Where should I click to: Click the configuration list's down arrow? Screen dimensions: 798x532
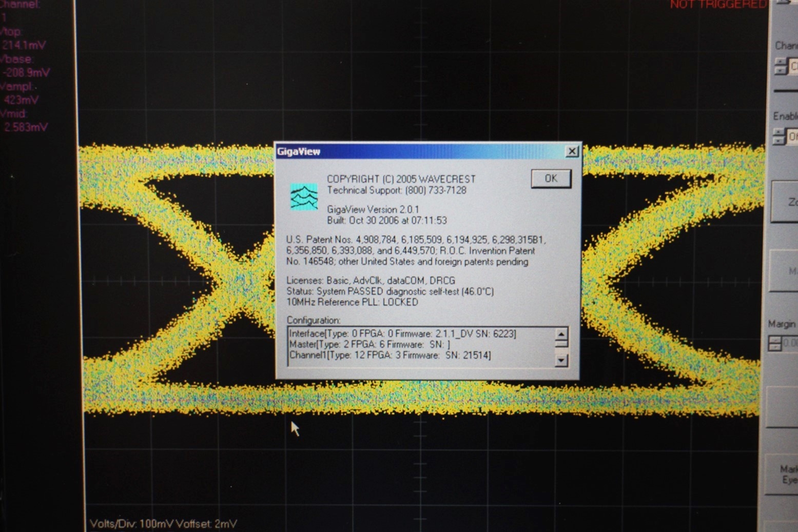click(x=561, y=360)
